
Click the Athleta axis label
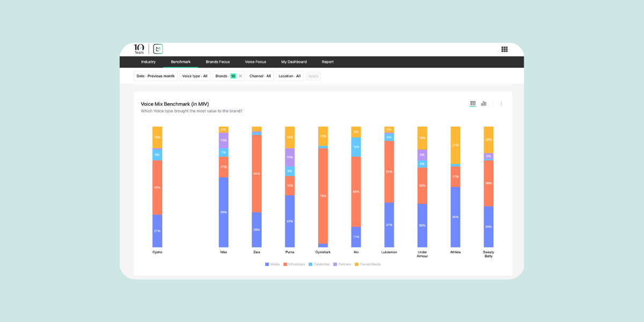pos(456,252)
